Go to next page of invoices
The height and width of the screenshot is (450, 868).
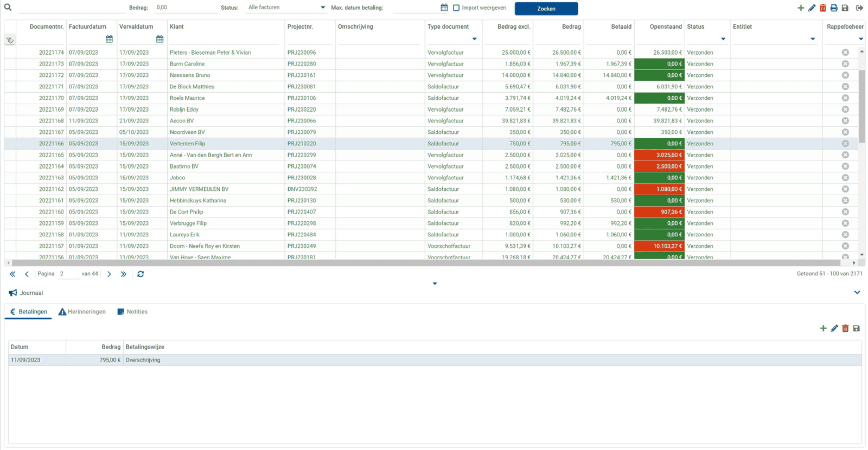click(109, 274)
